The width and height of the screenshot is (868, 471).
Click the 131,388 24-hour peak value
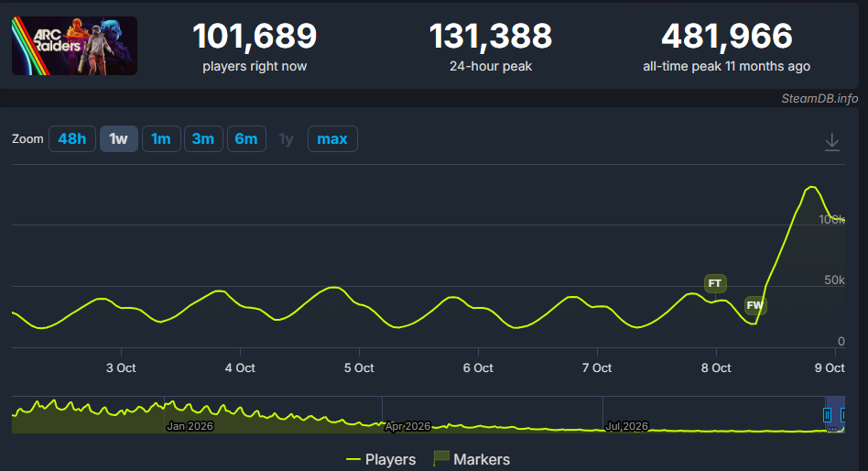point(491,36)
